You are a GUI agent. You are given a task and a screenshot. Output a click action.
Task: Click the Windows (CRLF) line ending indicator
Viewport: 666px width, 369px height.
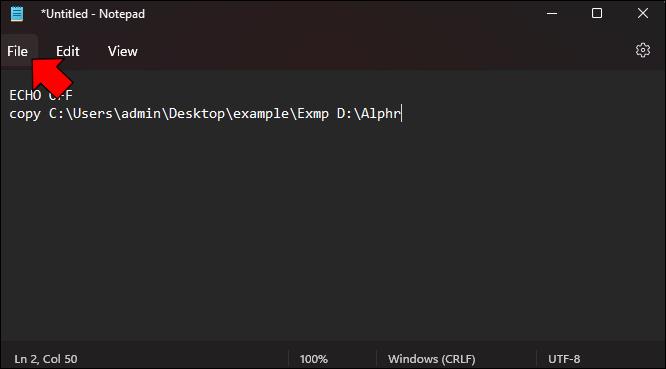click(432, 359)
